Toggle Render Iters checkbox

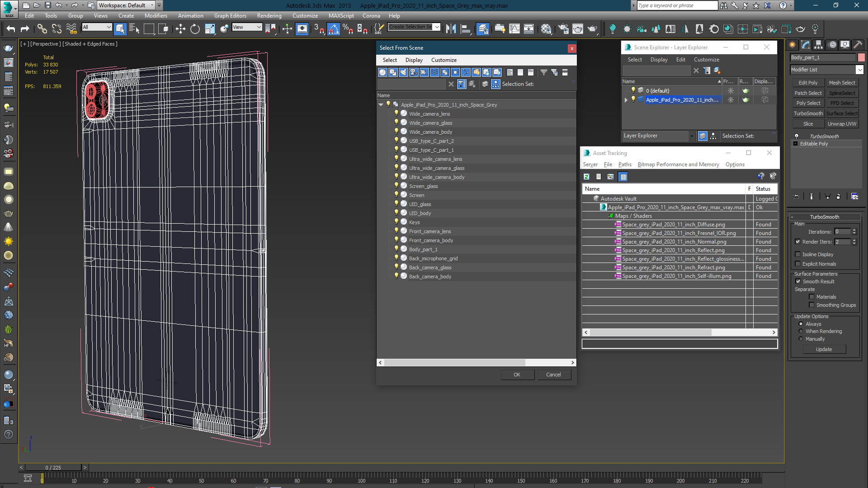(798, 242)
